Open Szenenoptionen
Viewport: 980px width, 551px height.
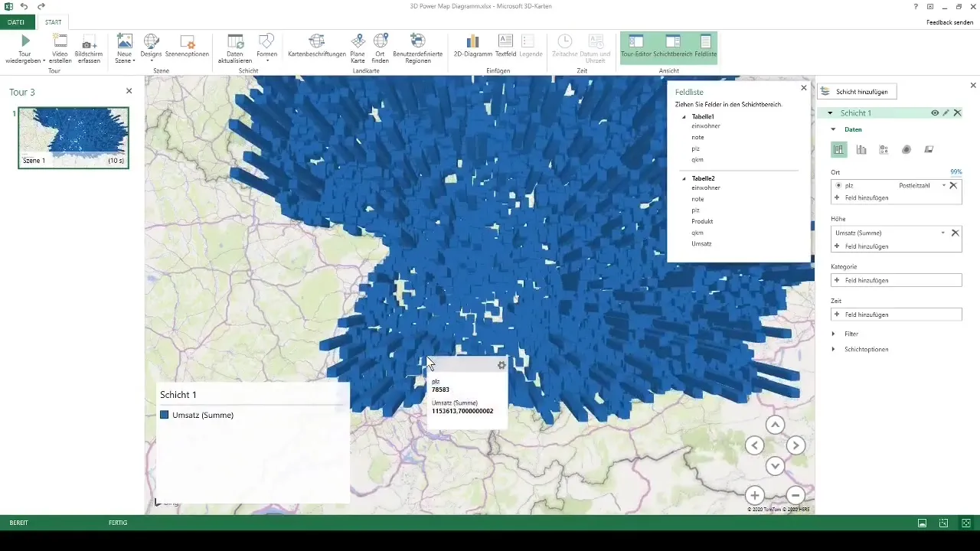[187, 46]
